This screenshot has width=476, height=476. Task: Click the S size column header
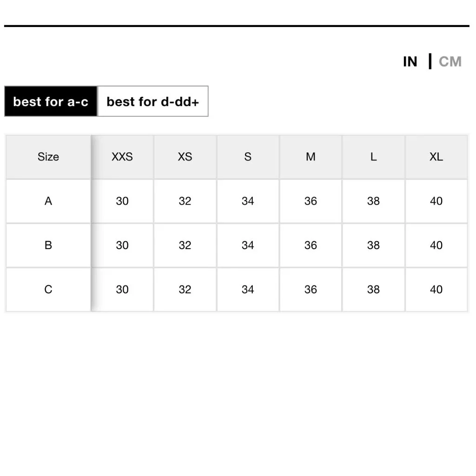point(248,157)
